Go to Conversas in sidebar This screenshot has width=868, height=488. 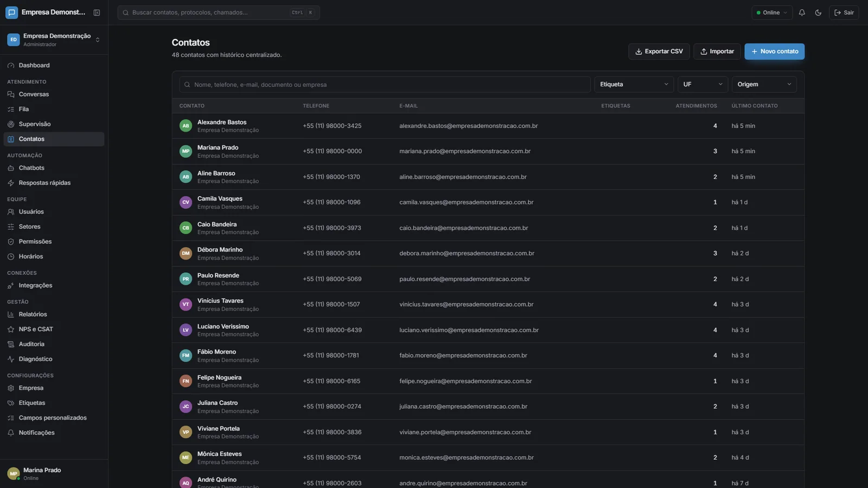click(x=54, y=94)
